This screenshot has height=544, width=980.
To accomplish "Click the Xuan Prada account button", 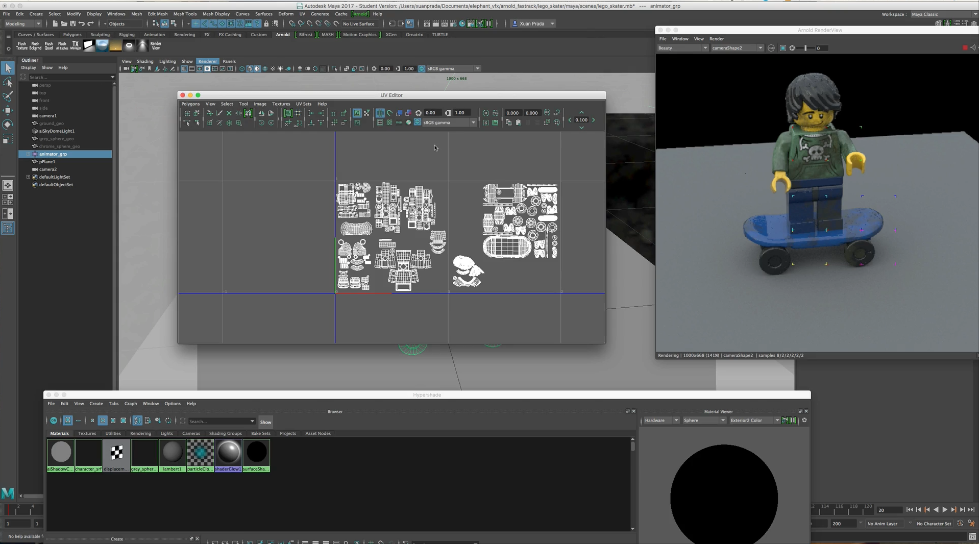I will [532, 23].
